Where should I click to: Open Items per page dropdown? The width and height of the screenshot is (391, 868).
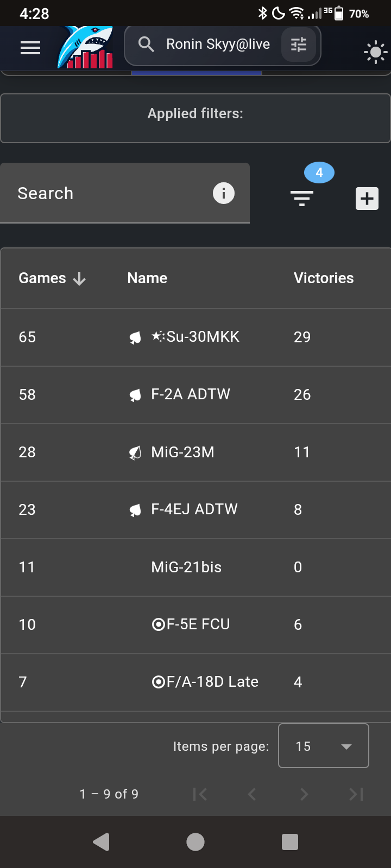[323, 746]
